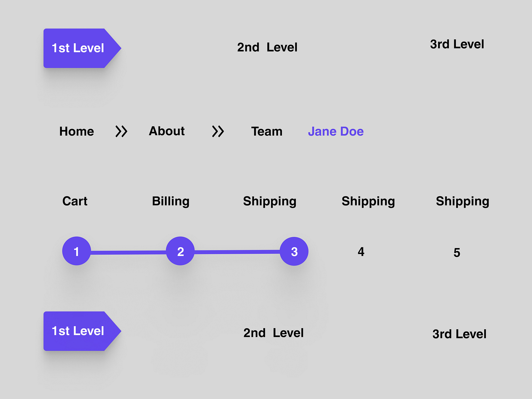
Task: Click the Shipping label above step 3
Action: coord(270,201)
